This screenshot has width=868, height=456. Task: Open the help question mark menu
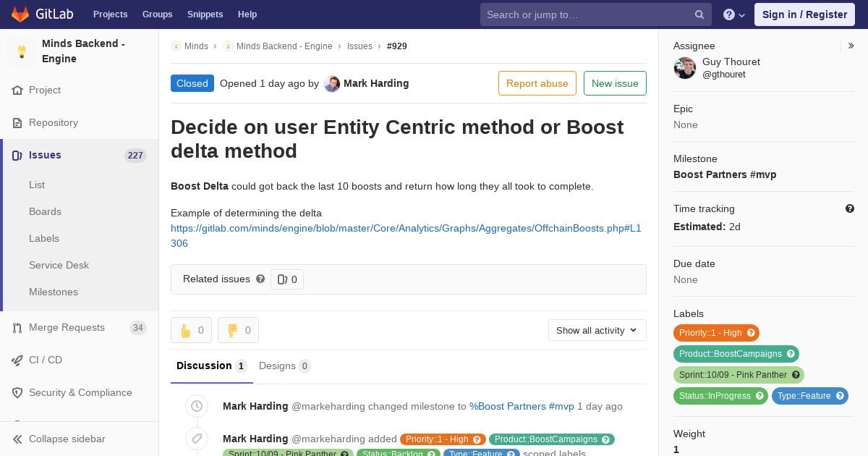[734, 14]
